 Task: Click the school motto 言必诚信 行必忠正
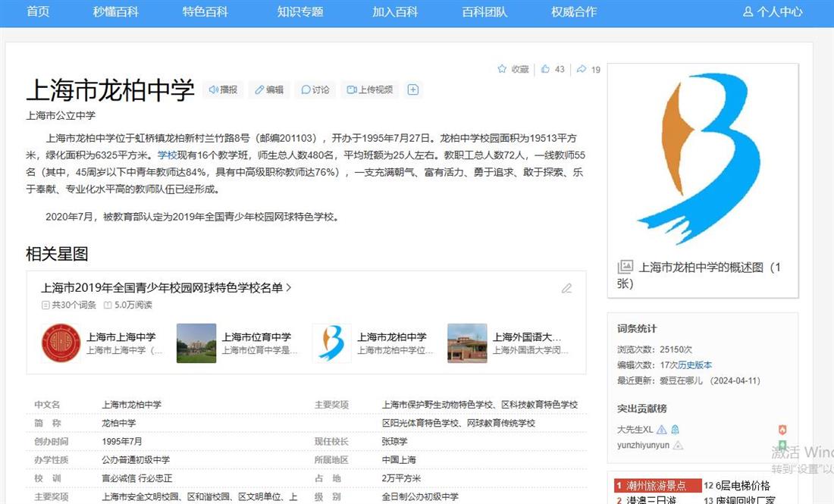(136, 478)
